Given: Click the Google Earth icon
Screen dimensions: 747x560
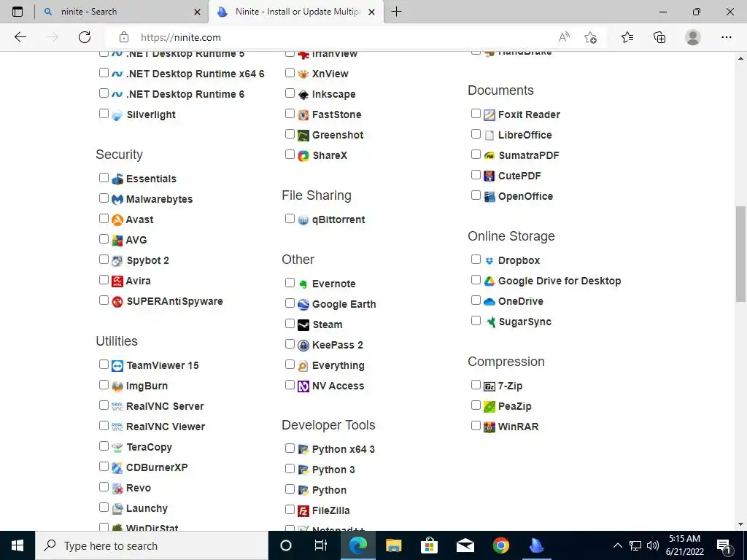Looking at the screenshot, I should (x=303, y=304).
